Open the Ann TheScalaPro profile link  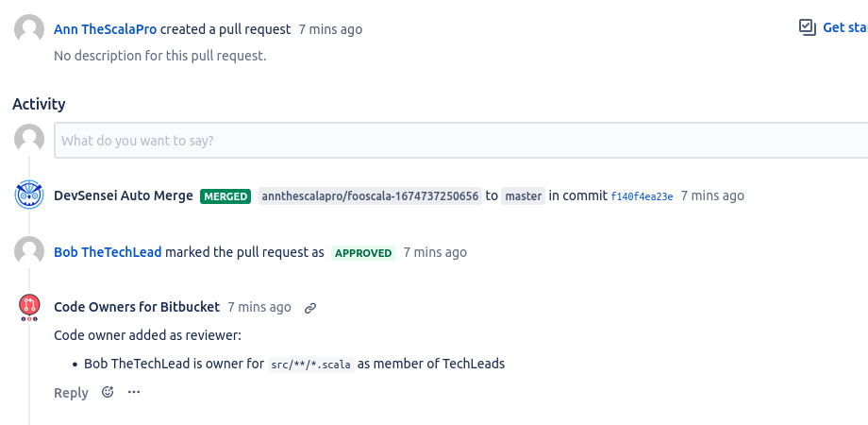[105, 29]
